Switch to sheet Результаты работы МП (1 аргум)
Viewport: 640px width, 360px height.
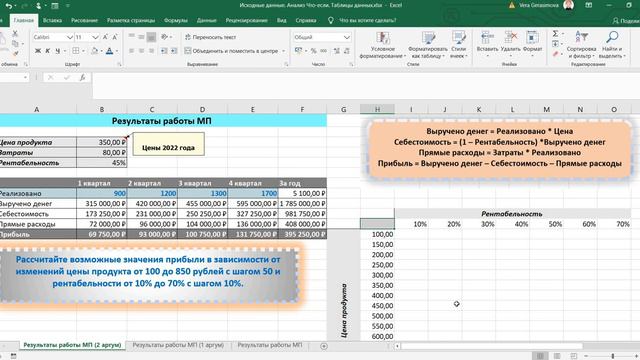pos(178,345)
